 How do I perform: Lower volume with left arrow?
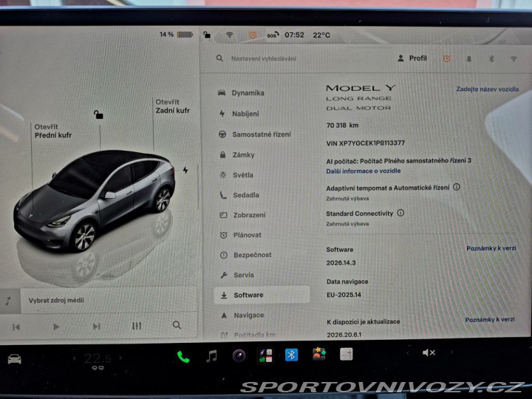click(x=407, y=353)
